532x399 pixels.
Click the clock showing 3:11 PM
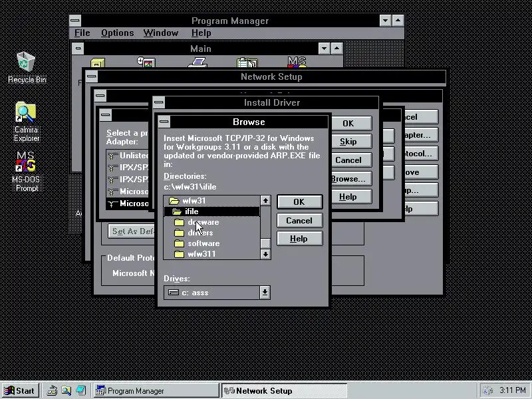click(x=512, y=390)
